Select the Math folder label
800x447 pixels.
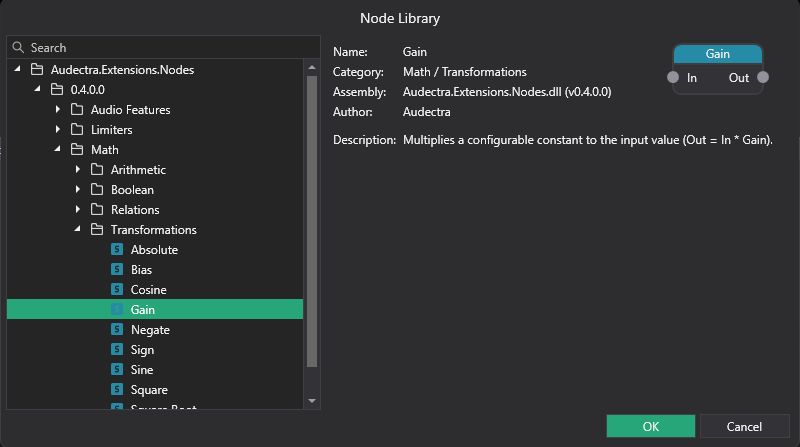tap(105, 150)
